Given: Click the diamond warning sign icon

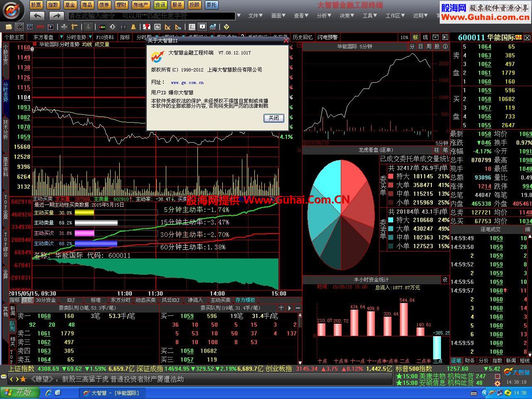Looking at the screenshot, I should [x=113, y=27].
